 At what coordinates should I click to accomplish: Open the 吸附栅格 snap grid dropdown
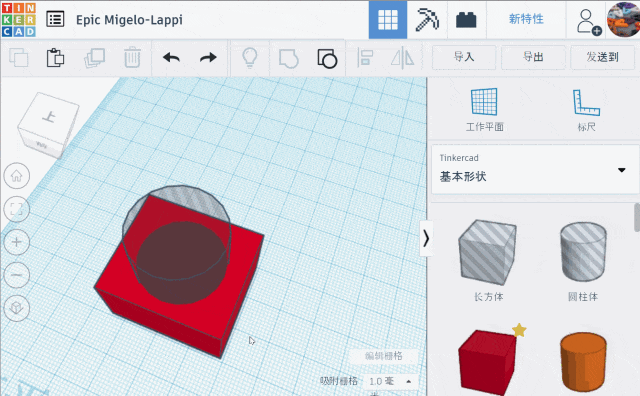[390, 381]
